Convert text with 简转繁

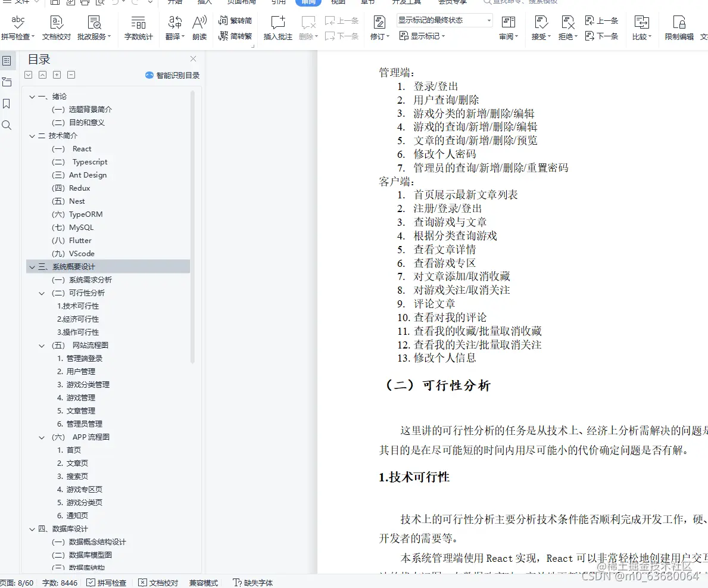click(235, 36)
